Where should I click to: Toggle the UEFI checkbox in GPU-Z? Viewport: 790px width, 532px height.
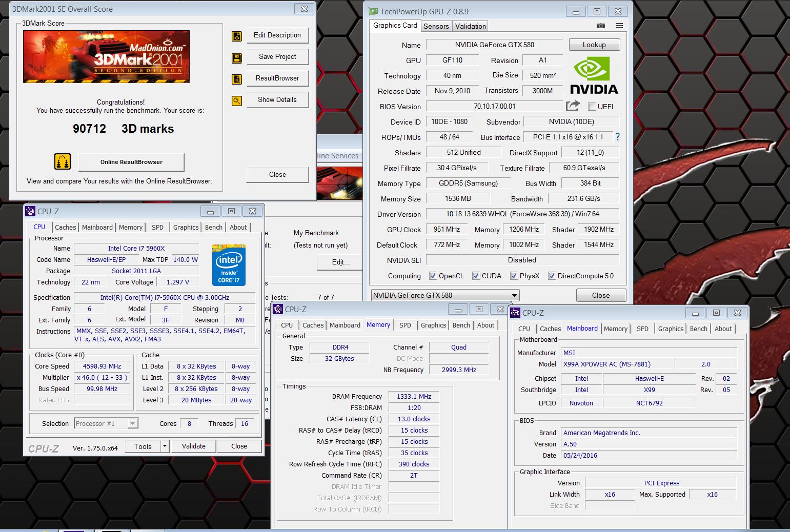592,107
